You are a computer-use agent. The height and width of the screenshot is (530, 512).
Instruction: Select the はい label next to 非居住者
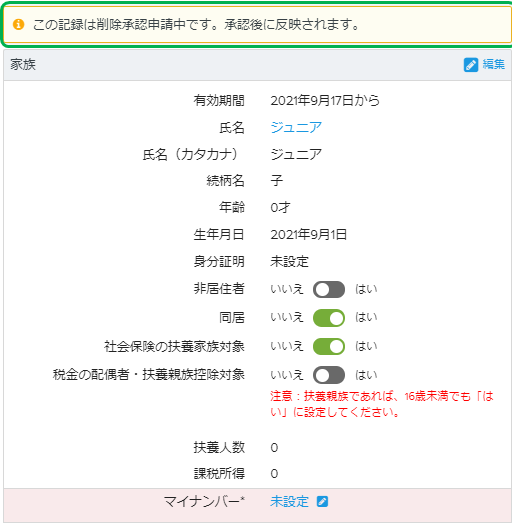[x=366, y=289]
